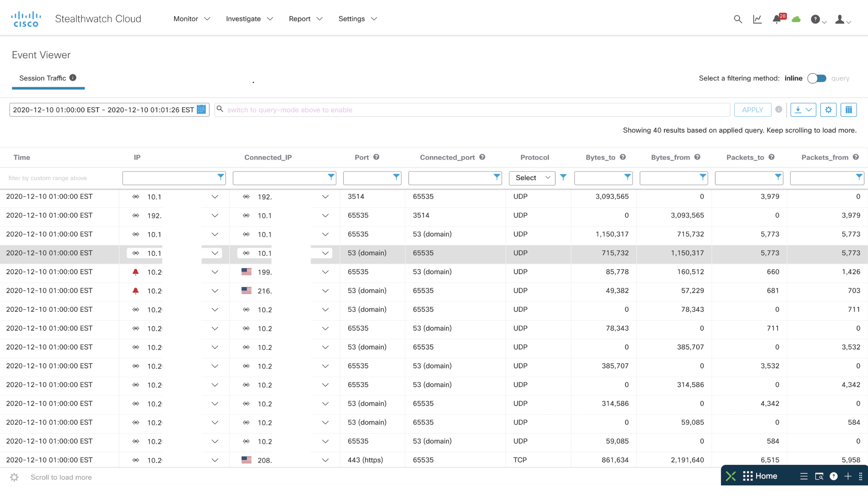
Task: Toggle filtering method from inline to query
Action: [x=816, y=78]
